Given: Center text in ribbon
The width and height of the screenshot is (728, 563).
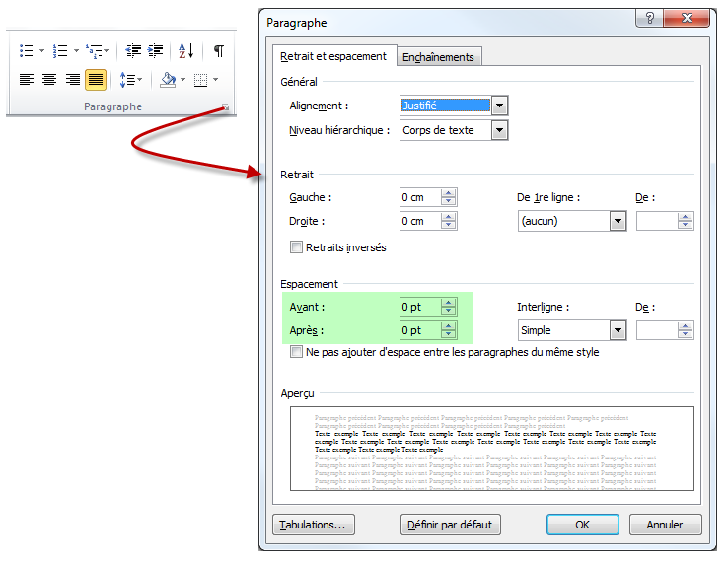Looking at the screenshot, I should point(49,79).
